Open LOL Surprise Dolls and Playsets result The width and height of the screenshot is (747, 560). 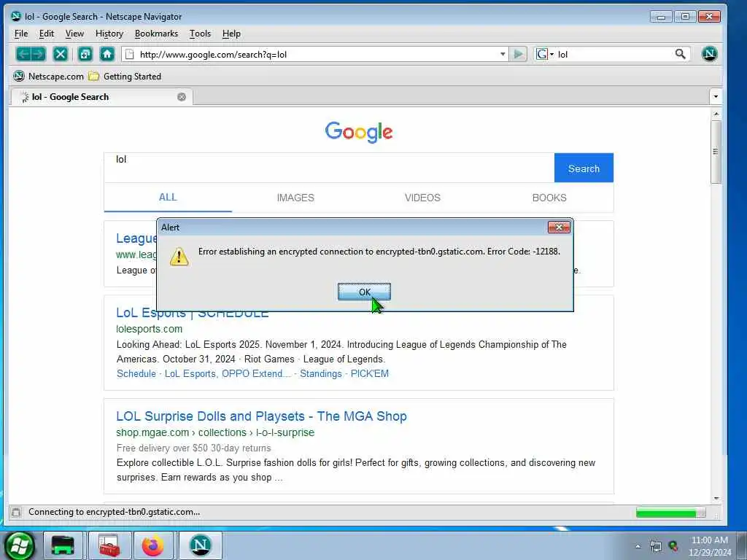click(x=262, y=416)
